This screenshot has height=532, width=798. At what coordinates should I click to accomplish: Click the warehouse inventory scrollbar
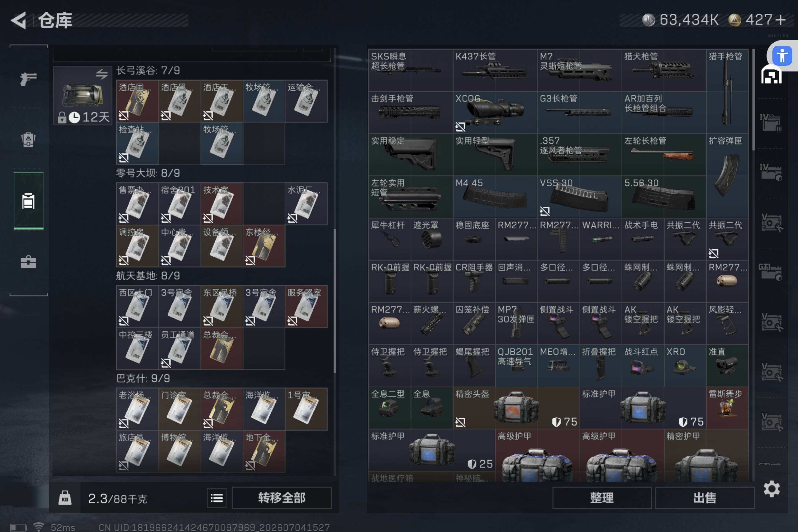click(753, 99)
